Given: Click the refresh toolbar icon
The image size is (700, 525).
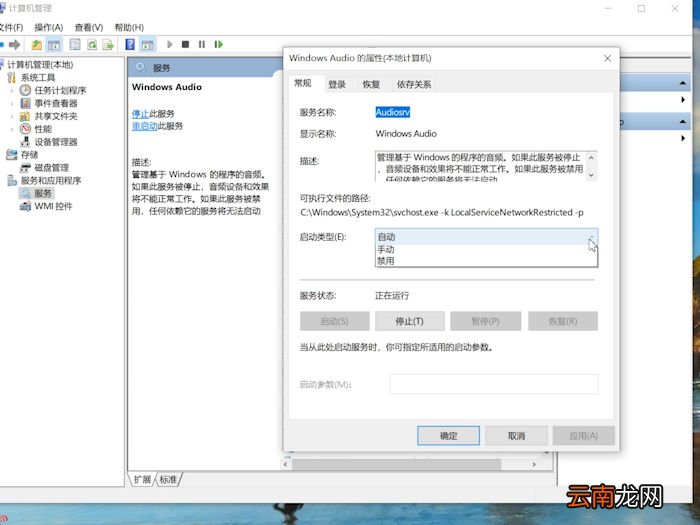Looking at the screenshot, I should click(92, 45).
